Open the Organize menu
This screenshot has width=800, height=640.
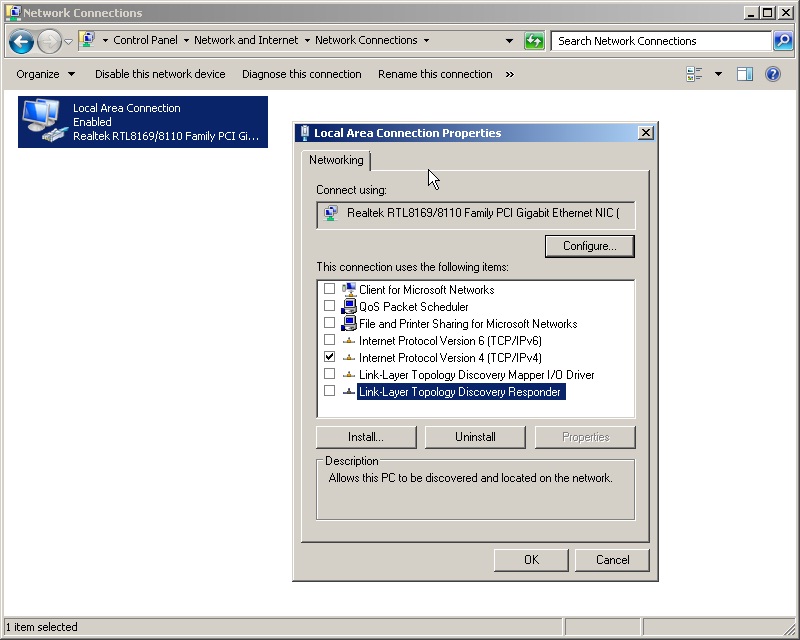[45, 74]
